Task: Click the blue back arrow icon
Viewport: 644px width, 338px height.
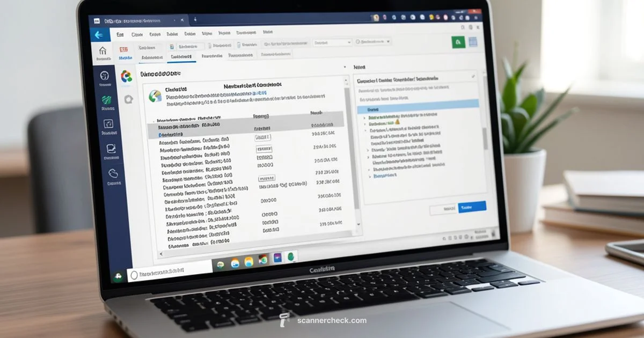Action: [98, 34]
